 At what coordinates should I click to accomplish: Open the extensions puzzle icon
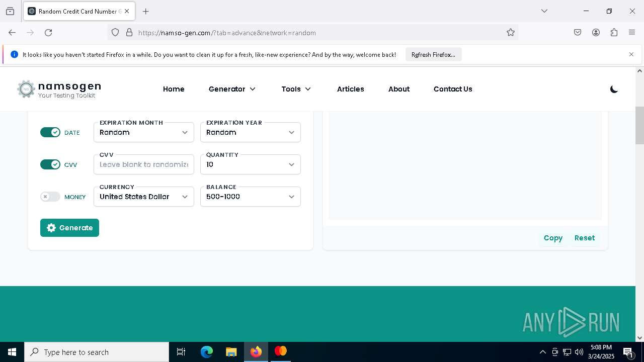(x=614, y=33)
